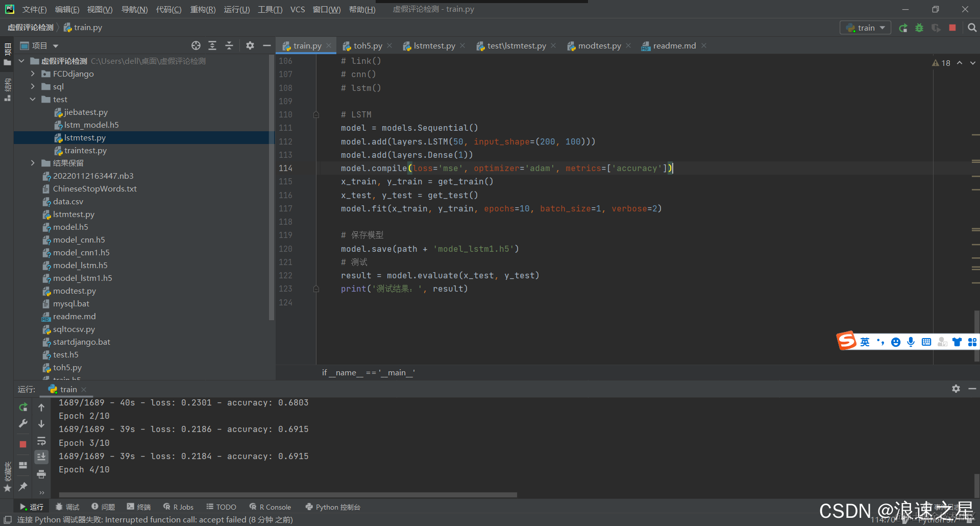Collapse all items in the project panel

[229, 45]
